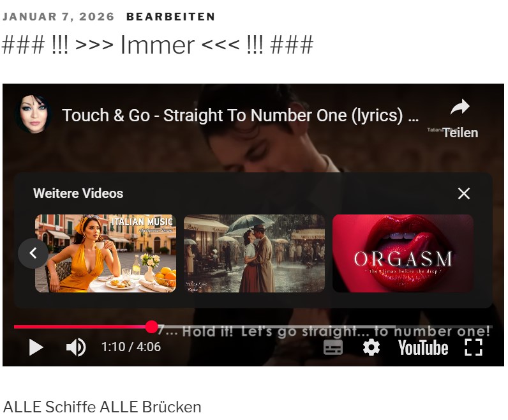Click the red progress bar scrubber handle
Viewport: 508px width, 420px height.
click(151, 327)
